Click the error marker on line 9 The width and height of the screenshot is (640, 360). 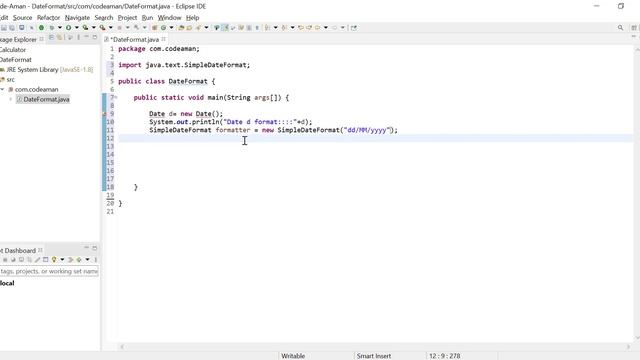[104, 114]
